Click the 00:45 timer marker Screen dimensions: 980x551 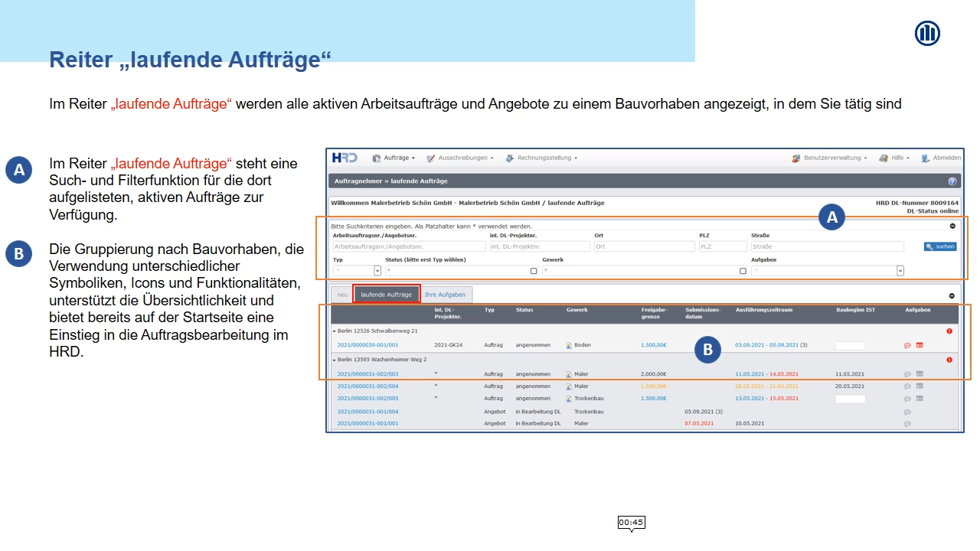[632, 523]
